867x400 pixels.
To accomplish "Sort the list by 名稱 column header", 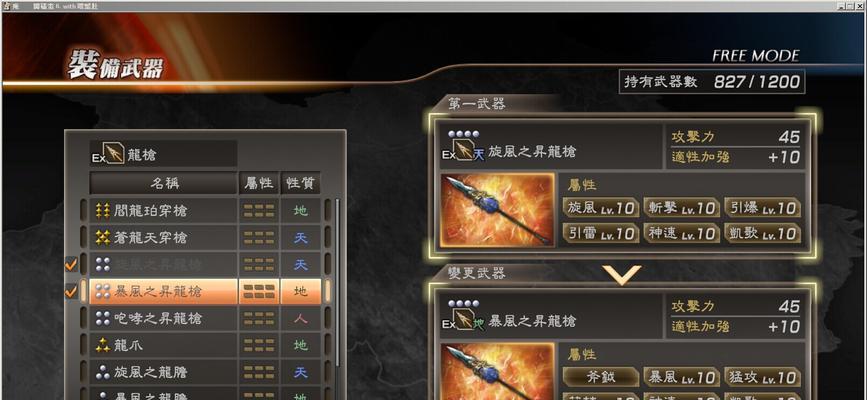I will point(164,183).
